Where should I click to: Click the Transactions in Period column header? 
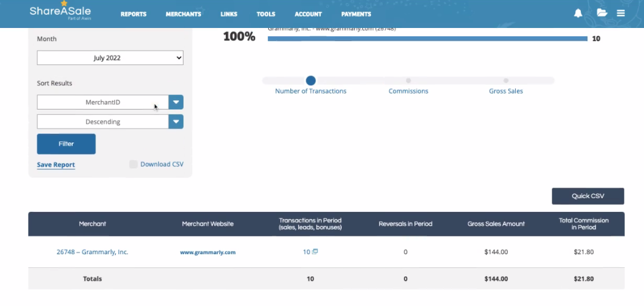pos(310,224)
